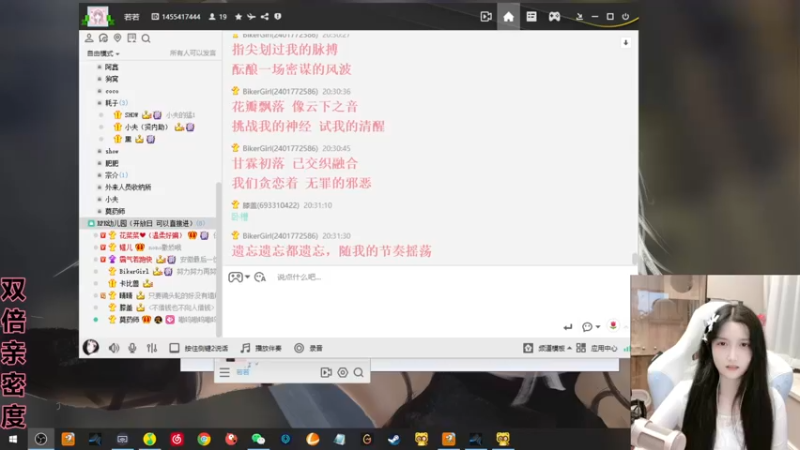Select user BikerGirl in member list
The width and height of the screenshot is (800, 450).
click(134, 271)
